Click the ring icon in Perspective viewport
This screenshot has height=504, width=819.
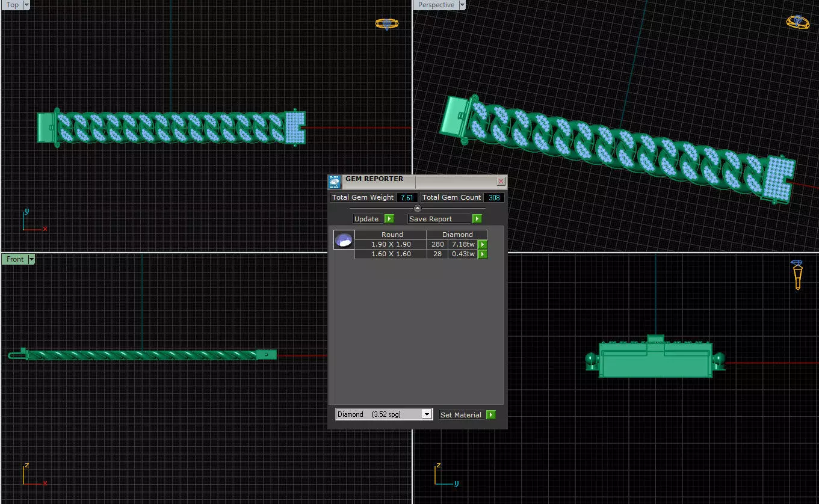click(x=798, y=22)
